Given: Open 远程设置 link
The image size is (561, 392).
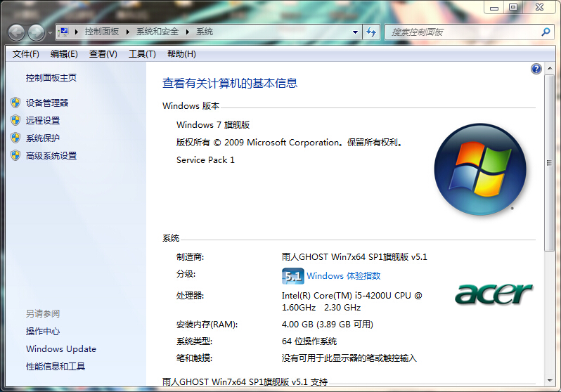Looking at the screenshot, I should click(43, 121).
